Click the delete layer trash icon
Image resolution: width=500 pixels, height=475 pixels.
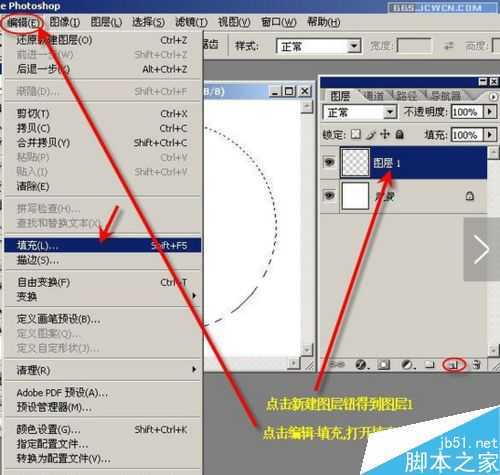point(477,365)
